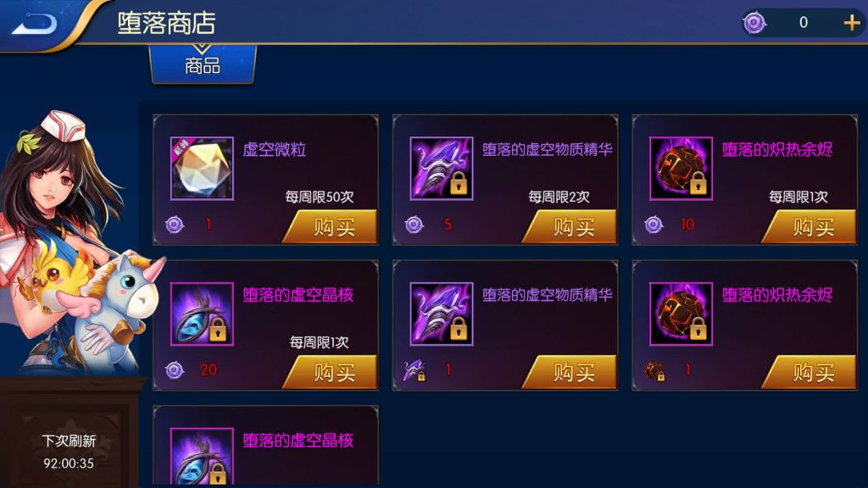Open the 商品 tab
Image resolution: width=868 pixels, height=488 pixels.
point(203,64)
